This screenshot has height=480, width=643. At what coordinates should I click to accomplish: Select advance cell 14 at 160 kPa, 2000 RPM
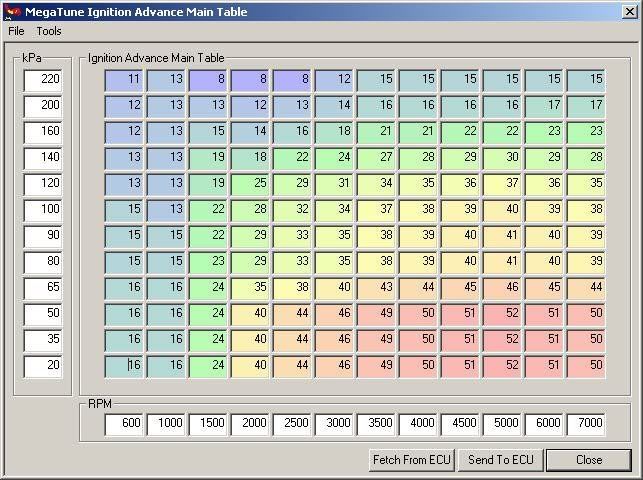pyautogui.click(x=250, y=132)
